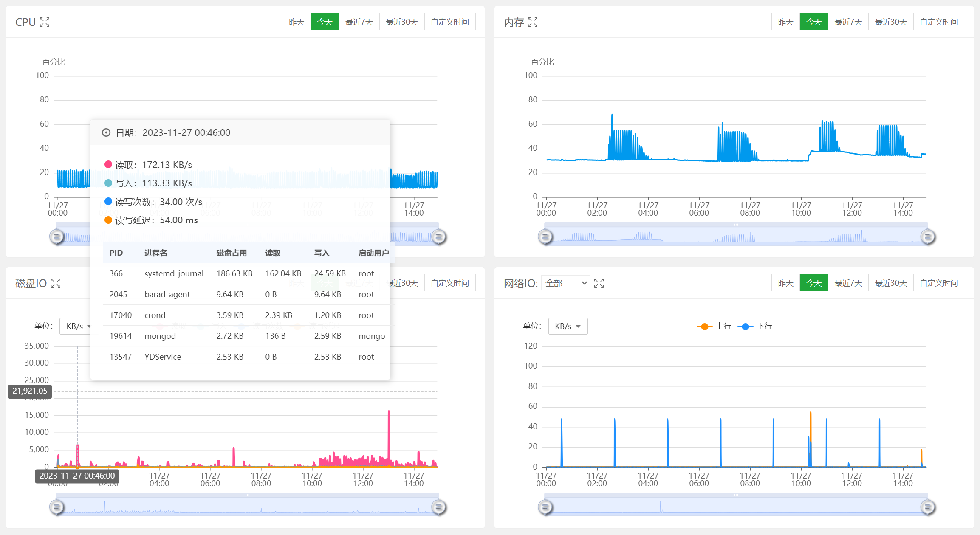The height and width of the screenshot is (535, 980).
Task: Click 最近30天 in the 网络IO panel
Action: 891,283
